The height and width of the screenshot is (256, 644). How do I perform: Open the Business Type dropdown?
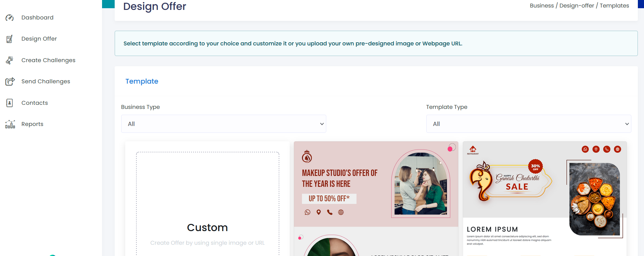[x=224, y=124]
